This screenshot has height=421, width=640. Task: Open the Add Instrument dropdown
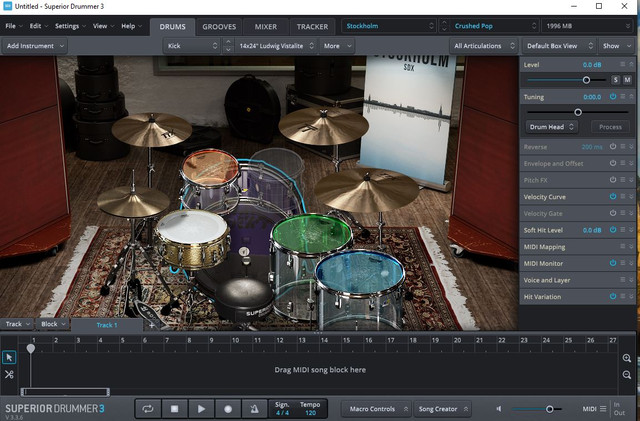(35, 46)
